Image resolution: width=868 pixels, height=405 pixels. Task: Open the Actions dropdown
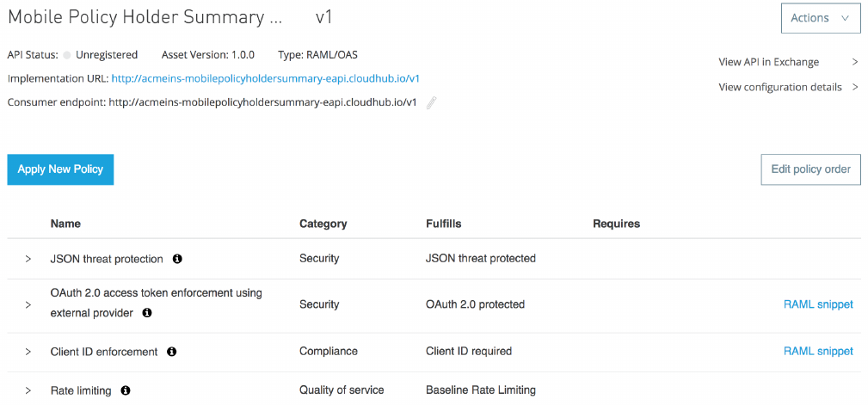coord(820,18)
